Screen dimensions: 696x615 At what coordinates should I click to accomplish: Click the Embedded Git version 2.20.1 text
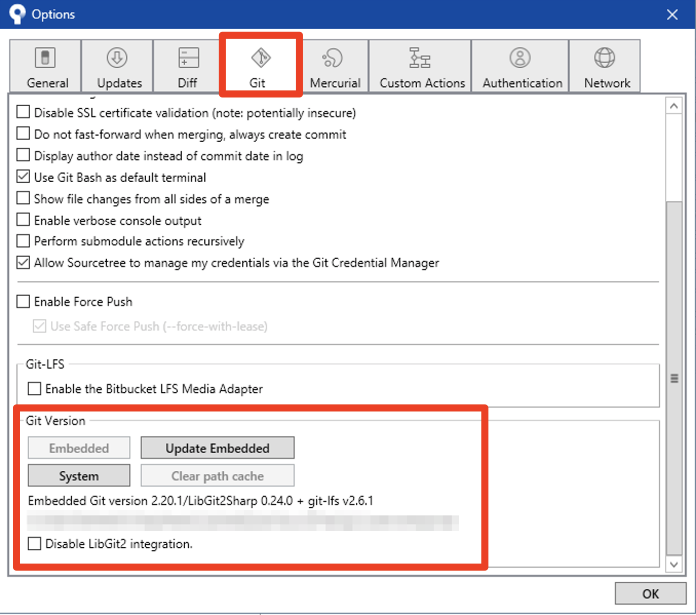(x=201, y=501)
